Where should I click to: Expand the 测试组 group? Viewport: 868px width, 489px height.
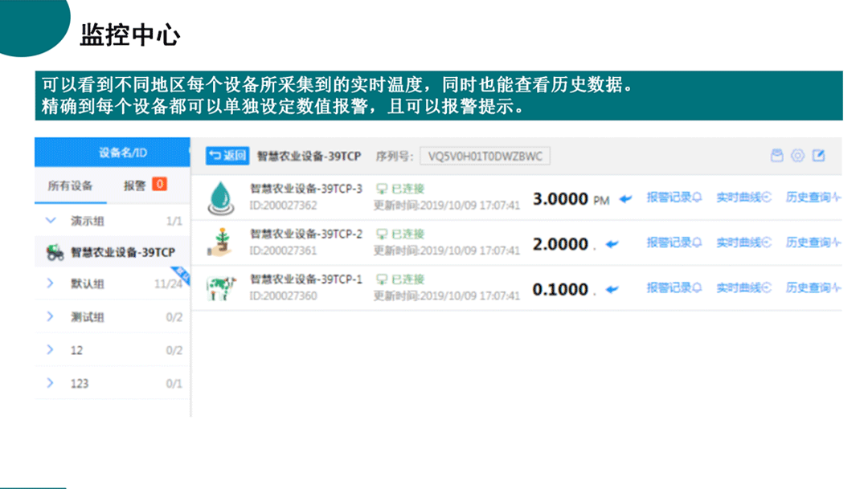pyautogui.click(x=51, y=317)
